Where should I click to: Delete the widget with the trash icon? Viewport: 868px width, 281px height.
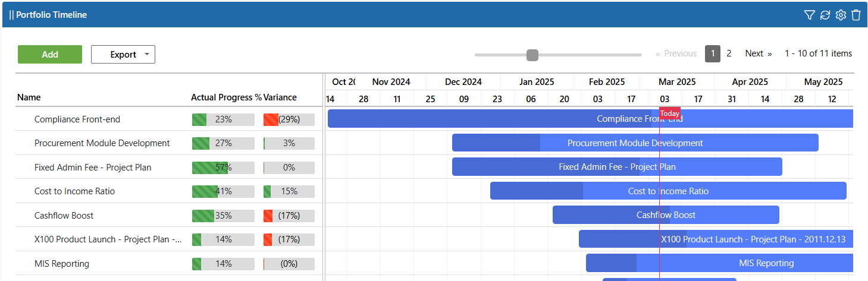point(856,15)
